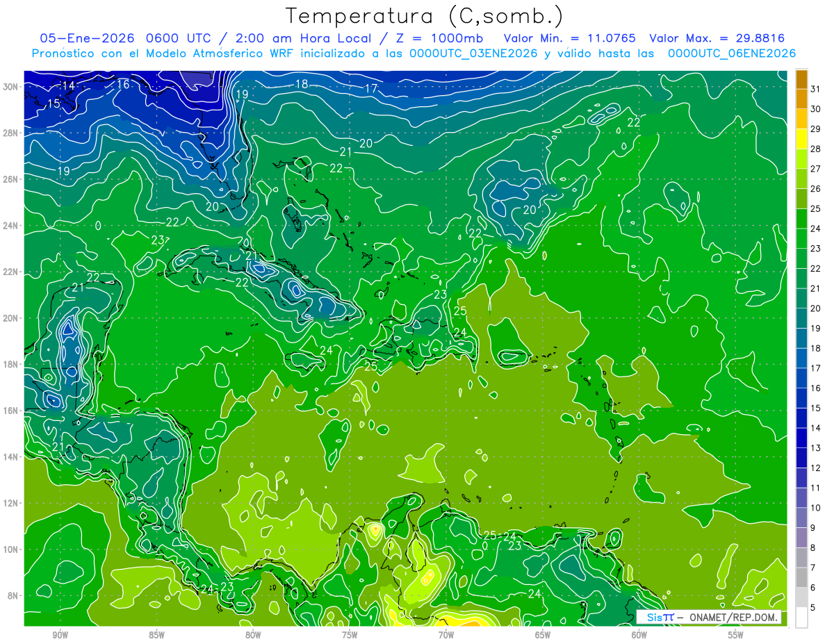834x644 pixels.
Task: Click the 14N latitude axis label
Action: pyautogui.click(x=10, y=456)
